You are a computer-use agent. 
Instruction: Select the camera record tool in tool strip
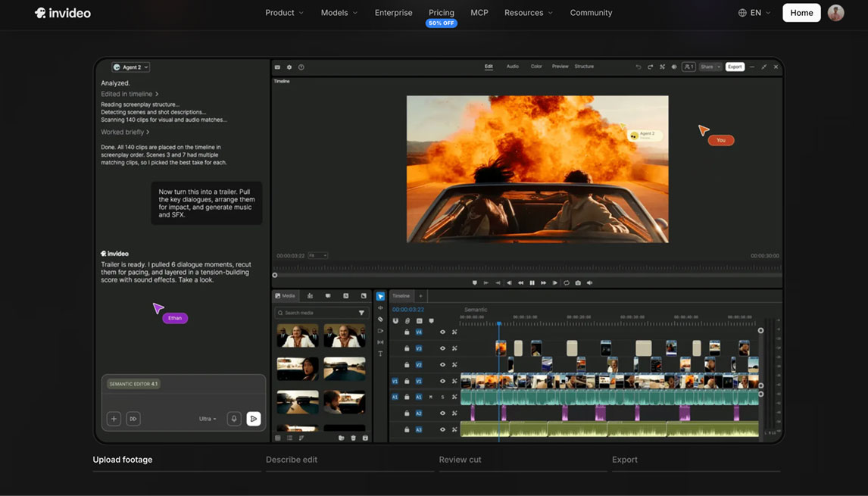[x=380, y=331]
